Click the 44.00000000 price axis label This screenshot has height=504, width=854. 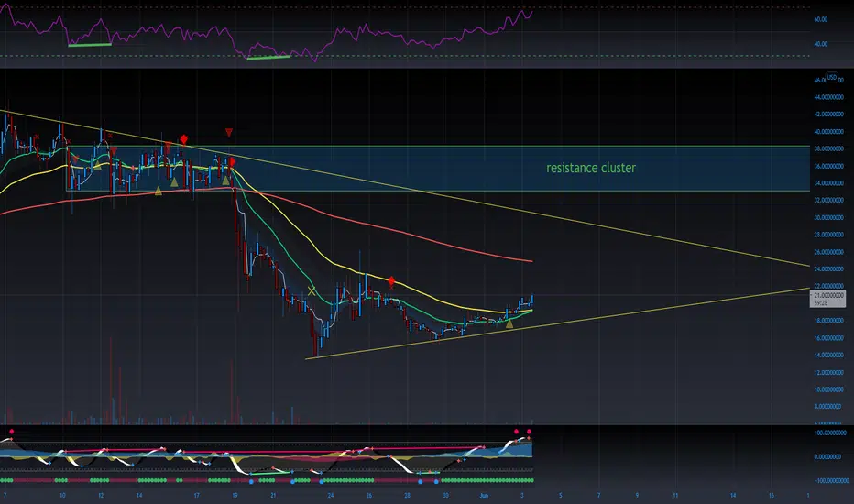(828, 97)
